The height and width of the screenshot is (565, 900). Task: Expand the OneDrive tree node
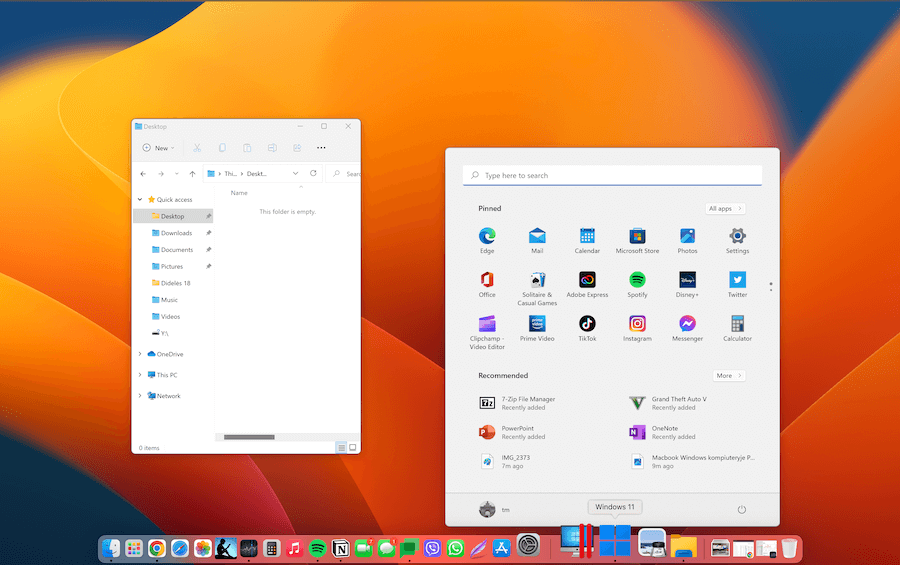(x=139, y=354)
